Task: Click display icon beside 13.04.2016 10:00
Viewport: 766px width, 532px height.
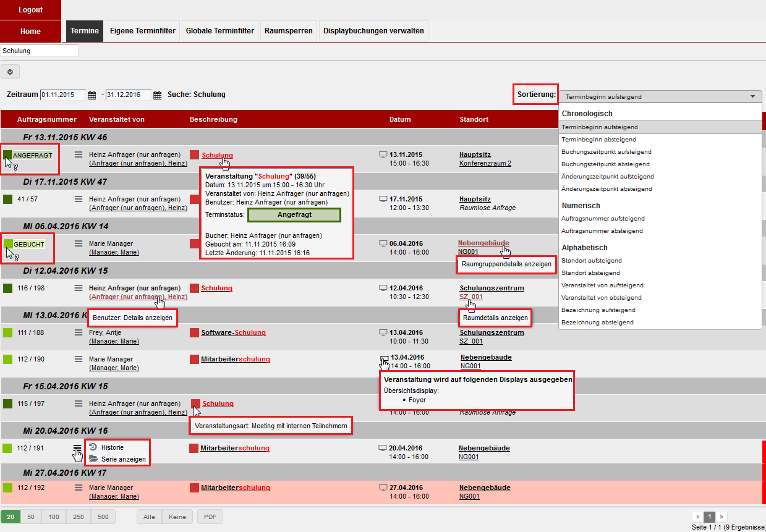Action: 383,332
